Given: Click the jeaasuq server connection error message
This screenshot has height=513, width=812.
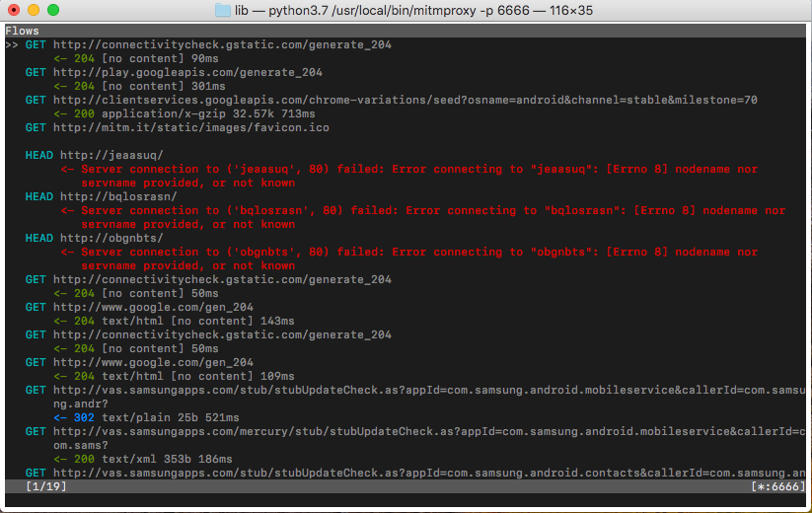Looking at the screenshot, I should click(409, 176).
